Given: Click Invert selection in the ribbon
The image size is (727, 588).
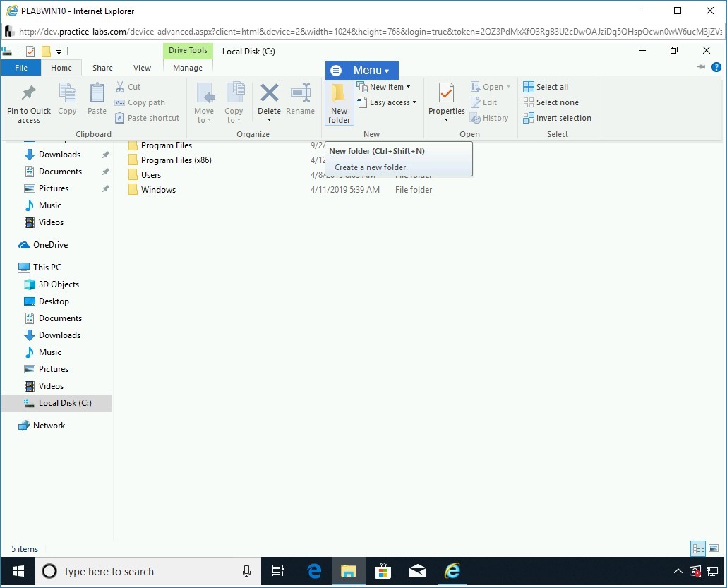Looking at the screenshot, I should coord(557,118).
